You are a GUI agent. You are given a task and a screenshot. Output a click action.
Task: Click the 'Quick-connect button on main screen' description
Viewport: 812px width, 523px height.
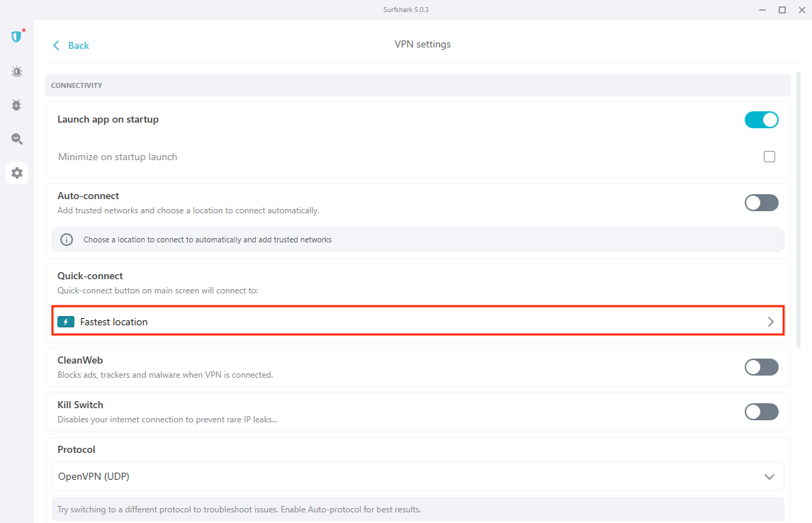click(x=158, y=291)
